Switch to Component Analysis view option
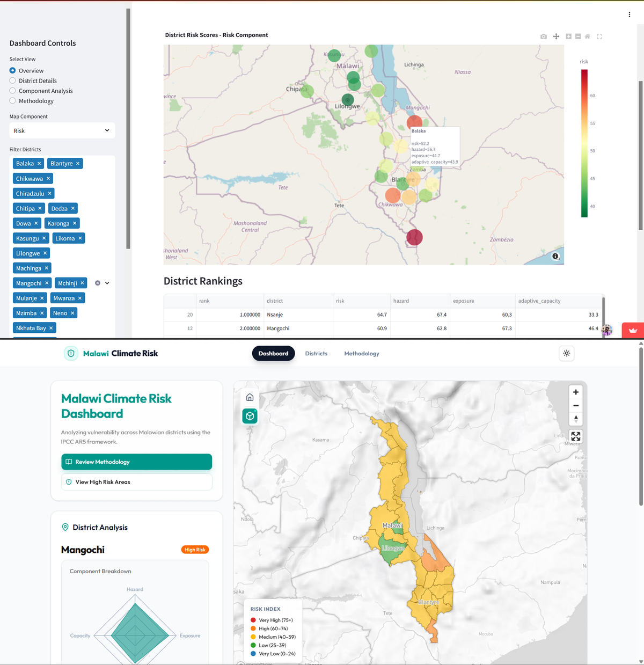This screenshot has width=644, height=665. [x=12, y=91]
